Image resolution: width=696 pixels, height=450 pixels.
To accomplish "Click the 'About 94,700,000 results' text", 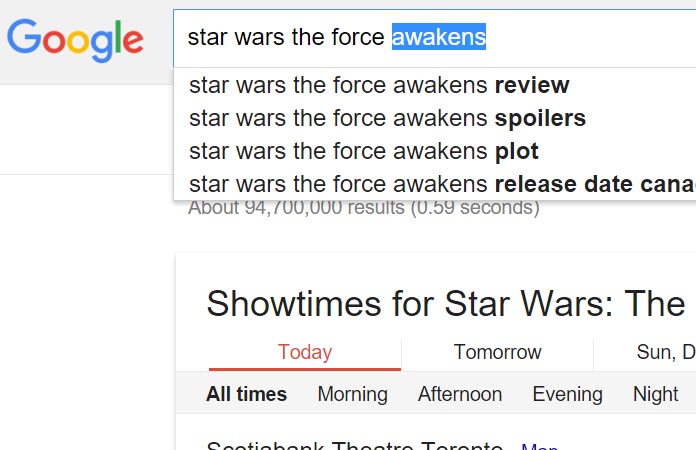I will (x=364, y=208).
